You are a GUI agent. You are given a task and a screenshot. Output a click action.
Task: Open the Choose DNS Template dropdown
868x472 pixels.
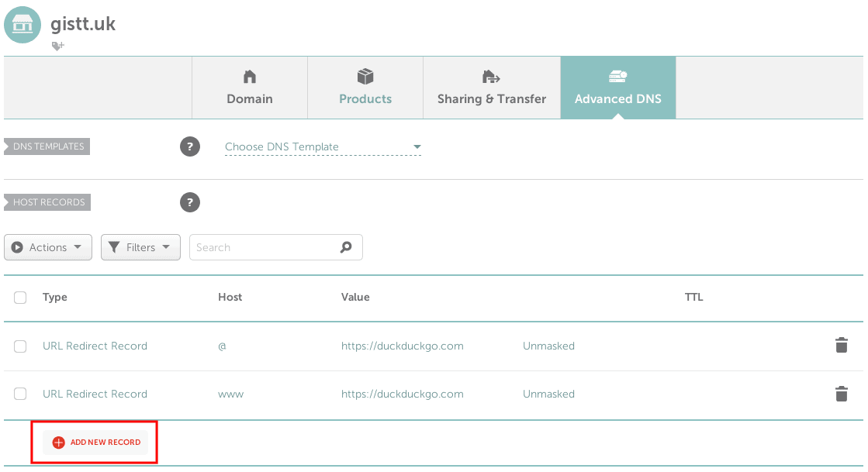coord(321,146)
